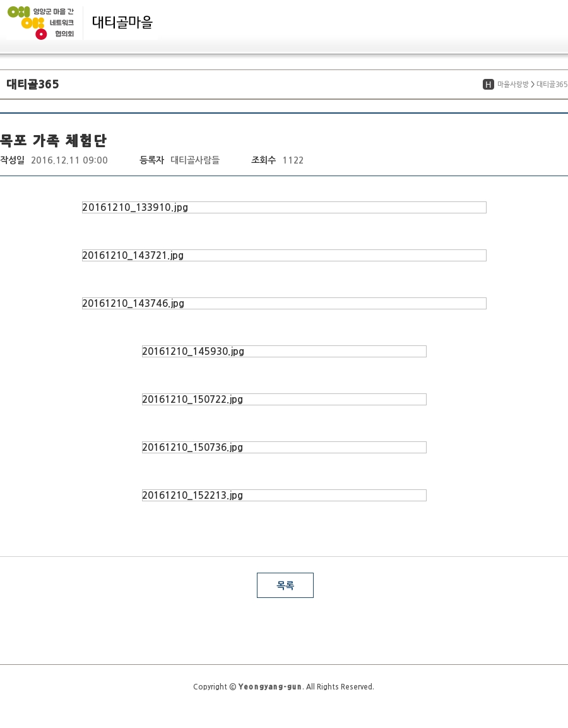This screenshot has height=728, width=568.
Task: Click the view count 1122
Action: tap(293, 160)
